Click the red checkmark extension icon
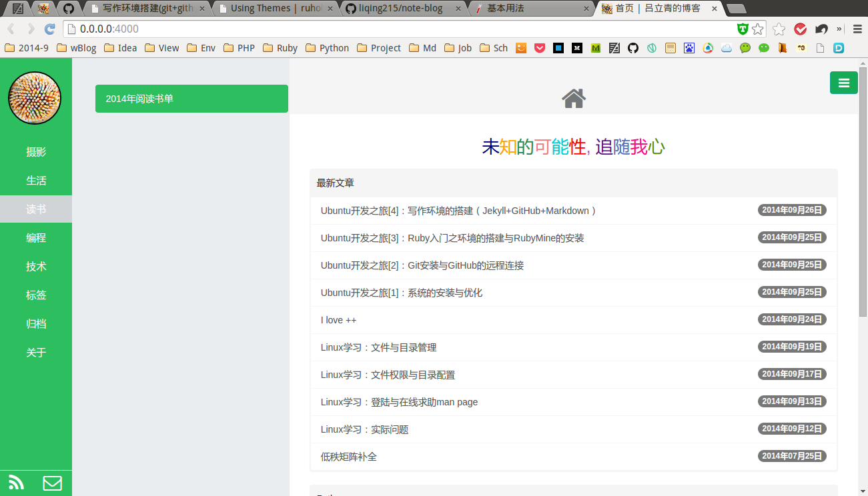The width and height of the screenshot is (868, 496). point(801,29)
